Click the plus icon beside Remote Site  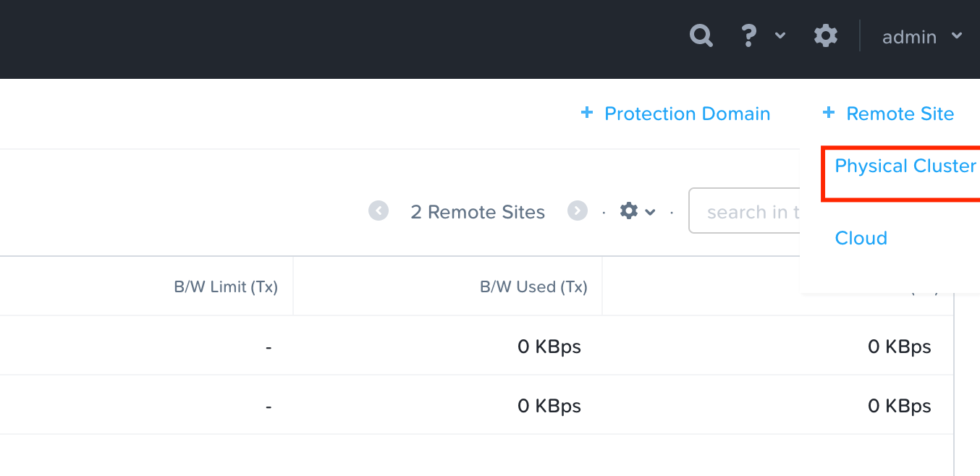(x=829, y=113)
